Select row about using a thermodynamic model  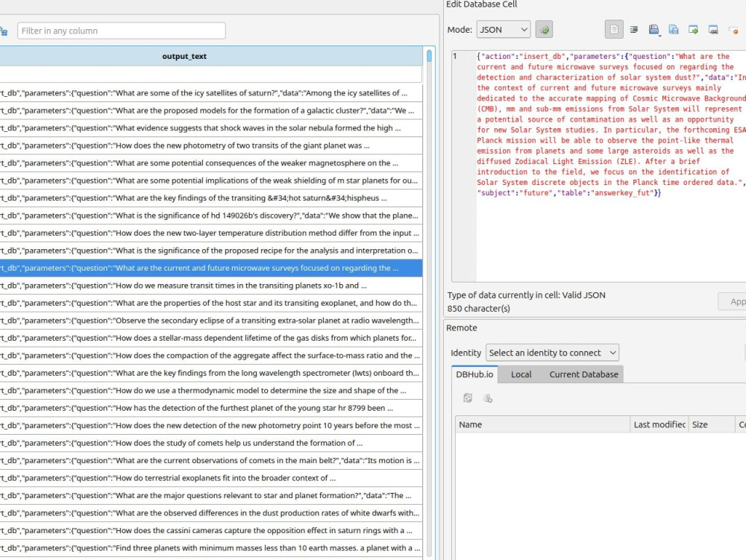point(211,391)
